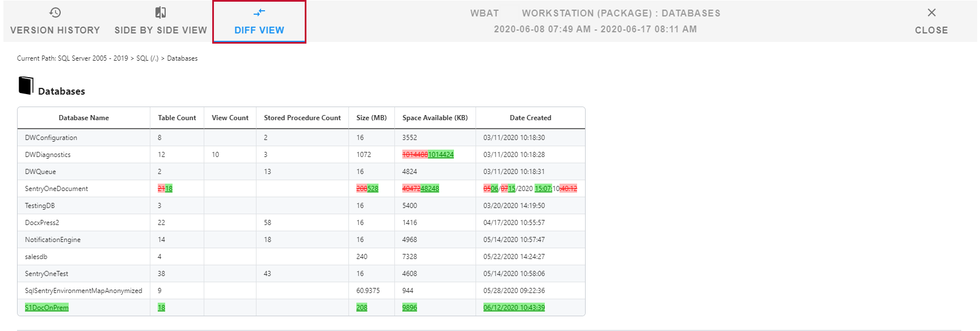Click the Size (MB) column header

372,118
